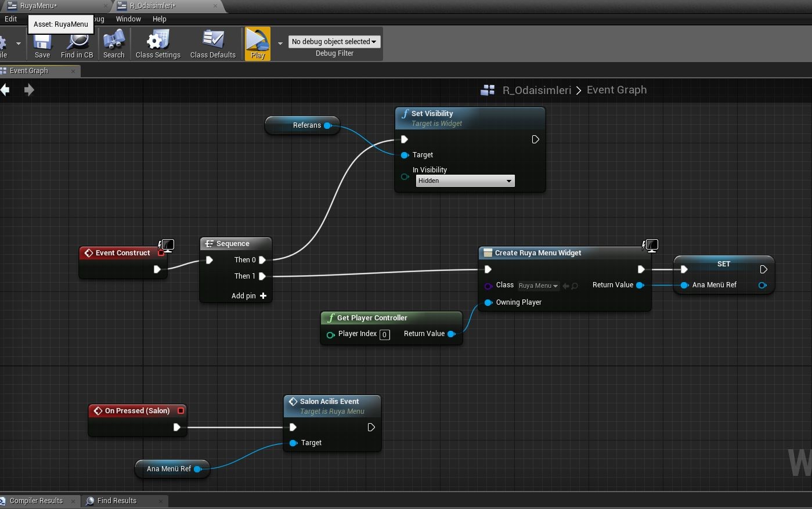
Task: Click the Add pin plus on Sequence
Action: coord(263,296)
